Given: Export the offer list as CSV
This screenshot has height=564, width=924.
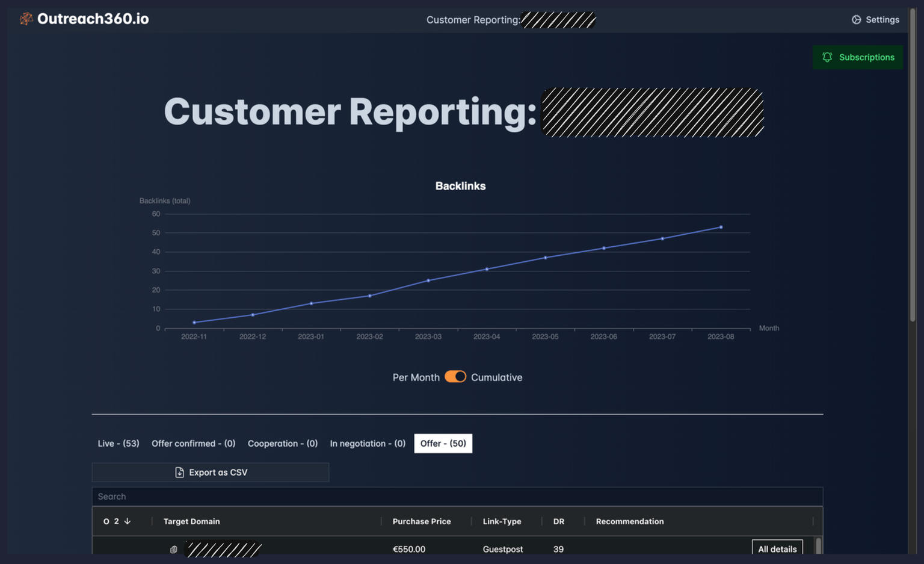Looking at the screenshot, I should pyautogui.click(x=211, y=472).
